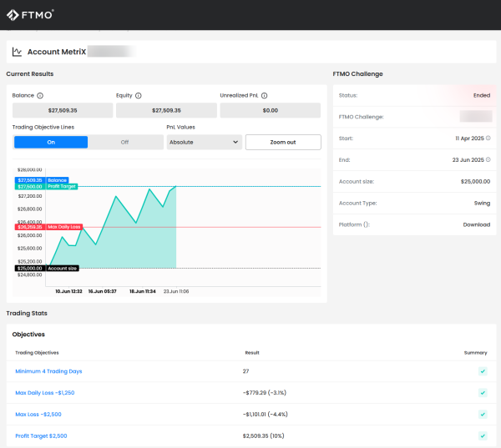This screenshot has height=448, width=501.
Task: Click the info icon beside Start date
Action: 488,138
